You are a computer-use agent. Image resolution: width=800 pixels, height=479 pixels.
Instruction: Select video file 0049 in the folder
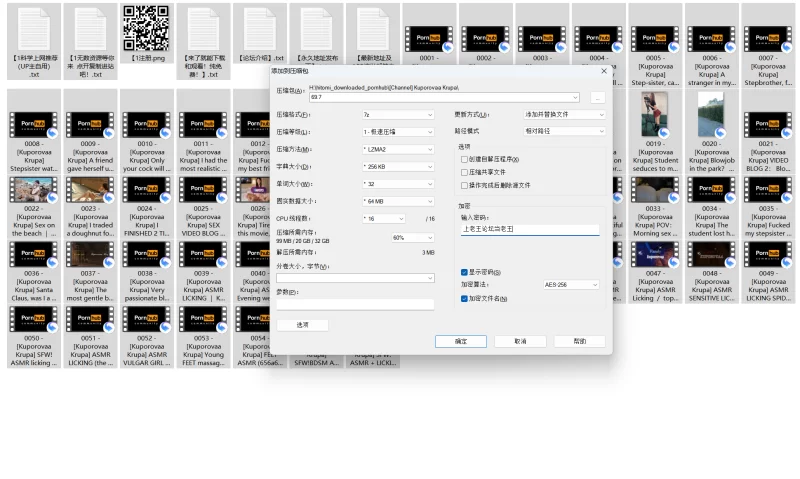(768, 272)
